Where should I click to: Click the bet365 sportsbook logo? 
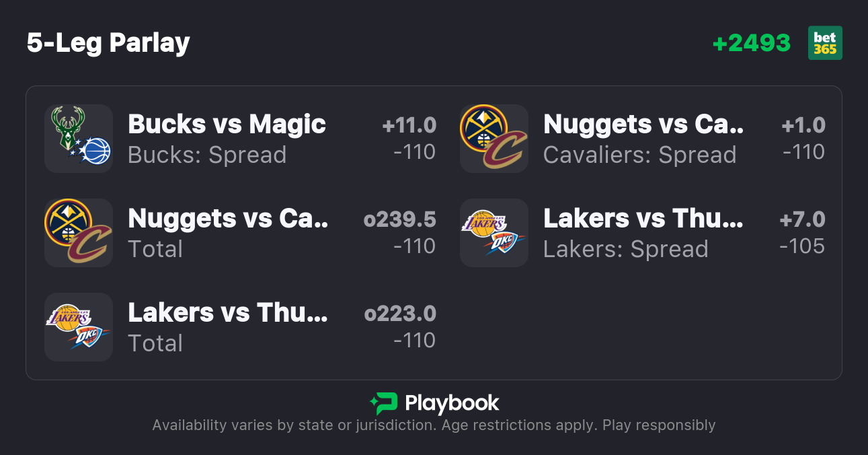click(825, 43)
